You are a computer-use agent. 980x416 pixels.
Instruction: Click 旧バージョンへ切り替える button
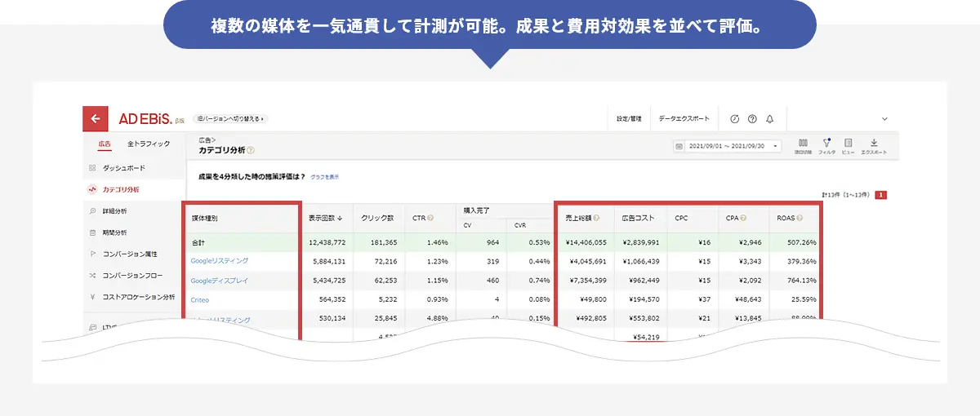231,119
